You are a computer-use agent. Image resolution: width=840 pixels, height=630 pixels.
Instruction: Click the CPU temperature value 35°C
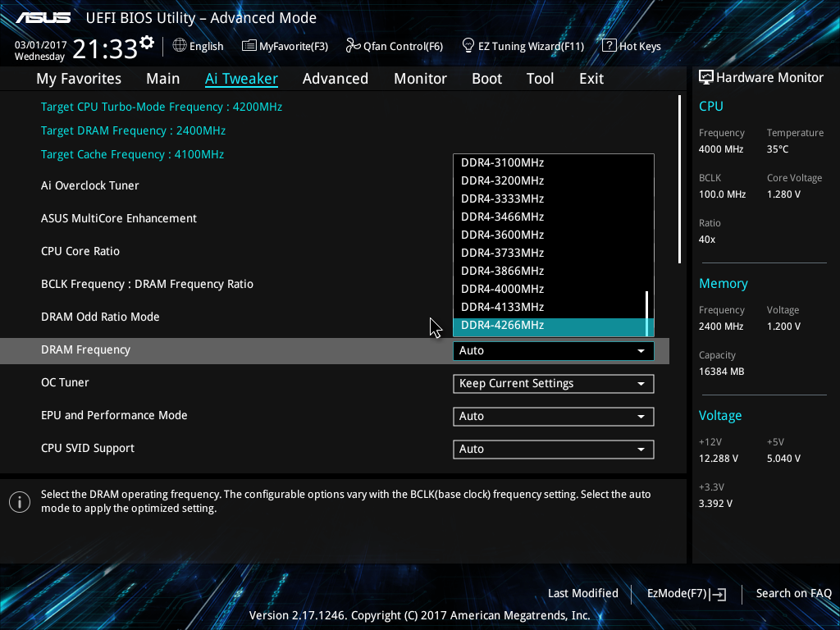[778, 149]
